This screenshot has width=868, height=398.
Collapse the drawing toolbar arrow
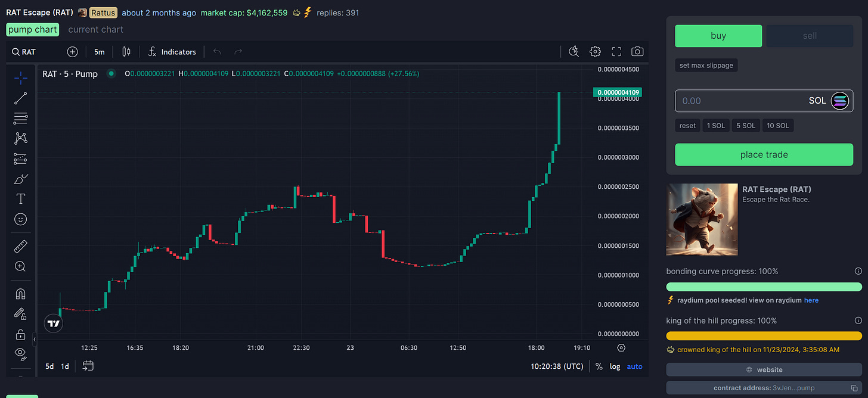click(34, 339)
